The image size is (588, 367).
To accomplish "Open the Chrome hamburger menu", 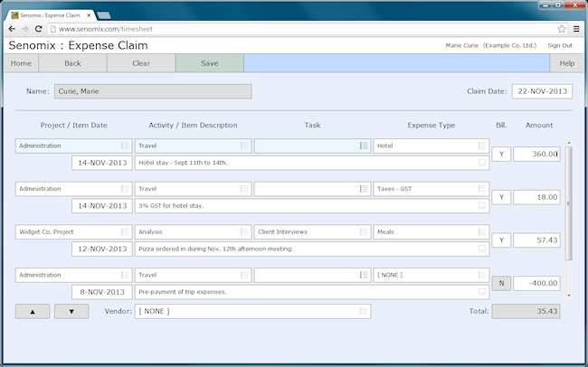I will coord(576,29).
